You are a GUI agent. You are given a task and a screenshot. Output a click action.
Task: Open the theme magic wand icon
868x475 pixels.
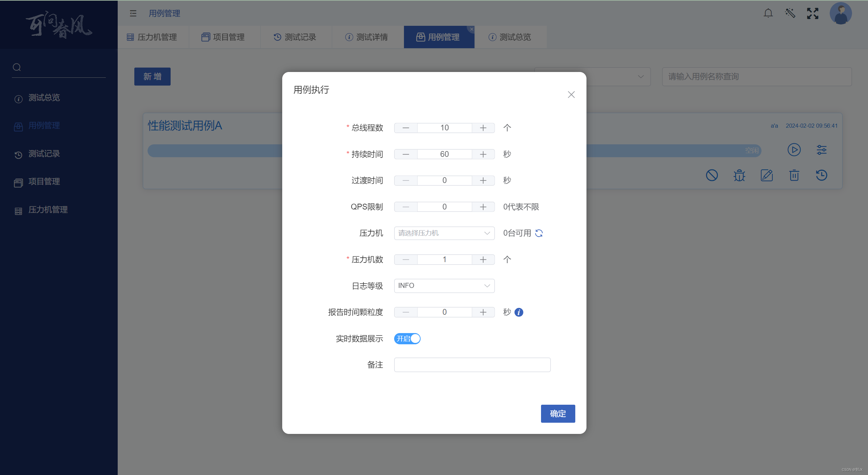pos(790,13)
